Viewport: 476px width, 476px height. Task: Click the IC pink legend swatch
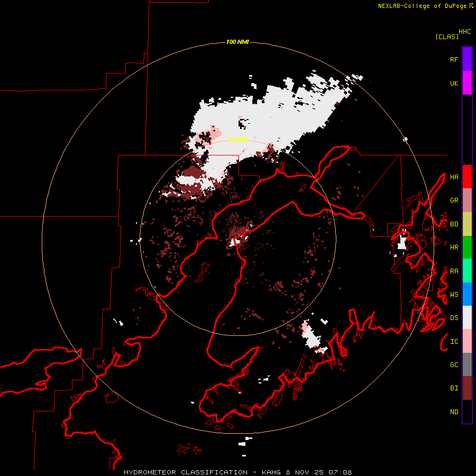click(467, 341)
